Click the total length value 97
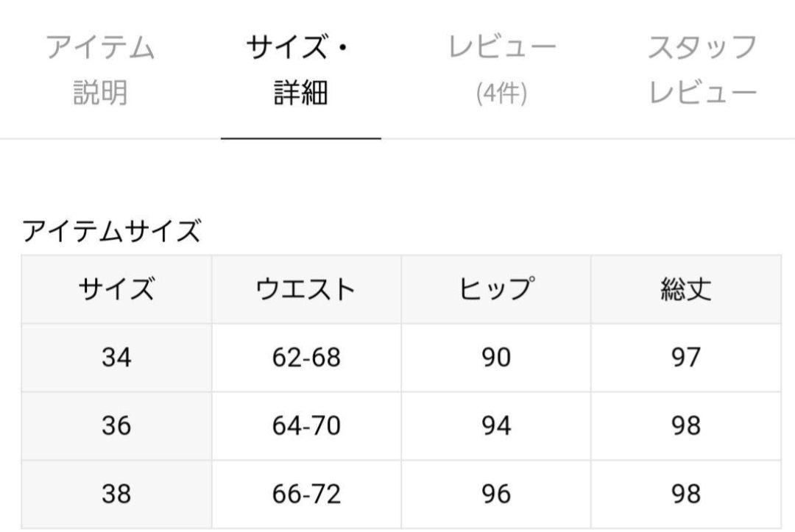Screen dimensions: 795x532 [686, 358]
